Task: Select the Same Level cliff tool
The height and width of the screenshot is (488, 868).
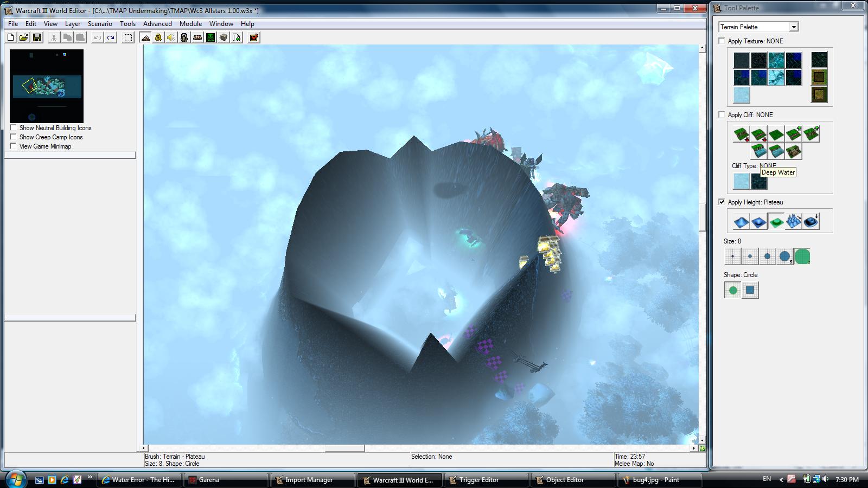Action: coord(776,134)
